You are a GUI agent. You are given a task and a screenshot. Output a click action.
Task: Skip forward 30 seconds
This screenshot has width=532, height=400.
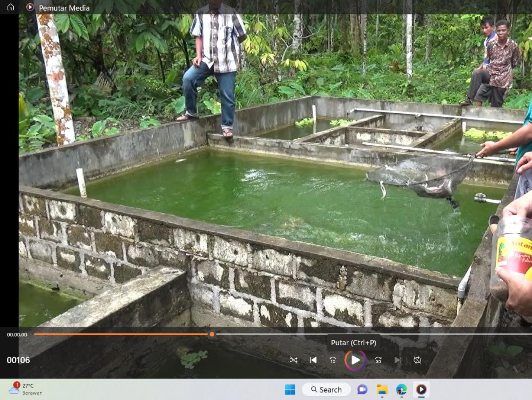378,360
